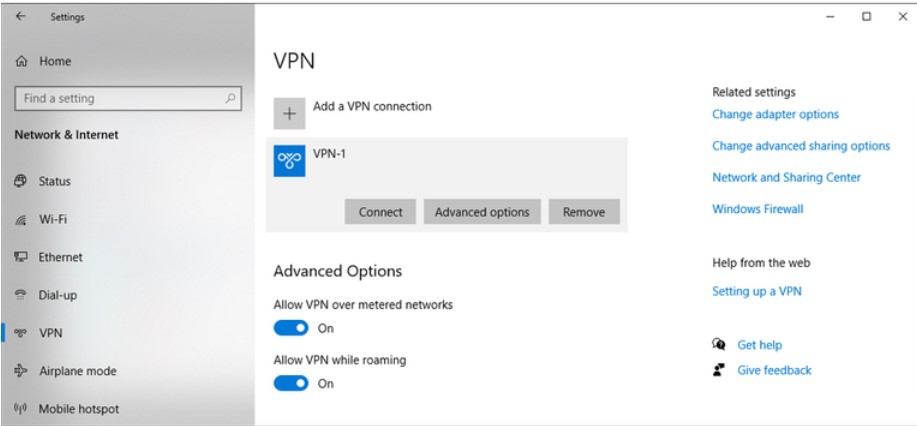
Task: Remove the VPN-1 connection
Action: (584, 212)
